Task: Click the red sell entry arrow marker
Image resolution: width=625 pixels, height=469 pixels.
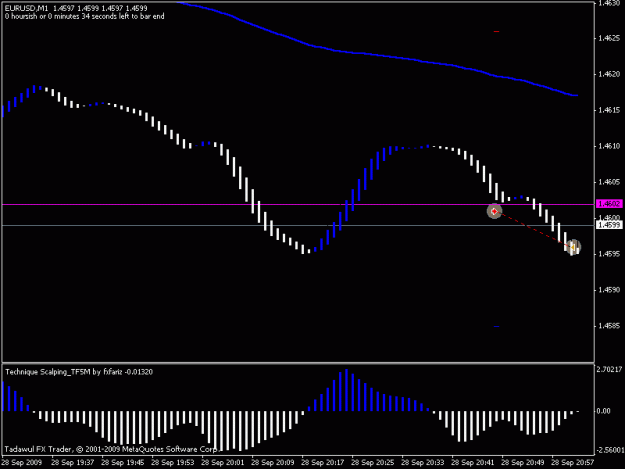Action: pos(494,211)
